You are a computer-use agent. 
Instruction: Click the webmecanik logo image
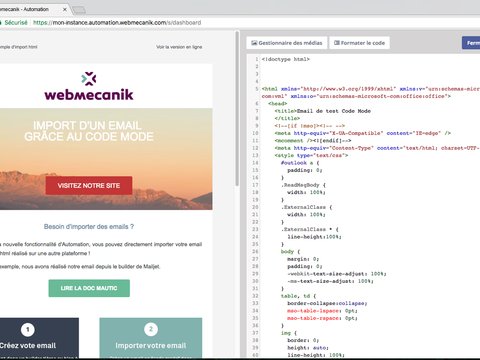click(89, 86)
